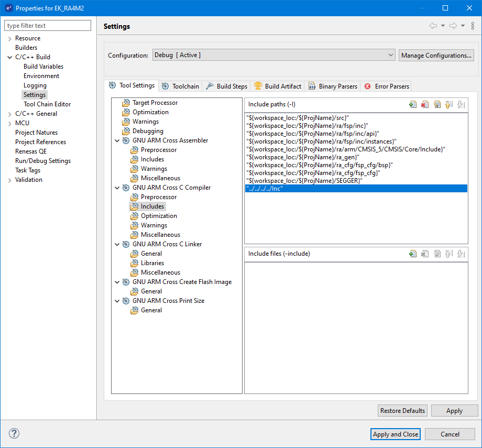Screen dimensions: 482x448
Task: Click the Add icon for Include paths
Action: point(413,104)
